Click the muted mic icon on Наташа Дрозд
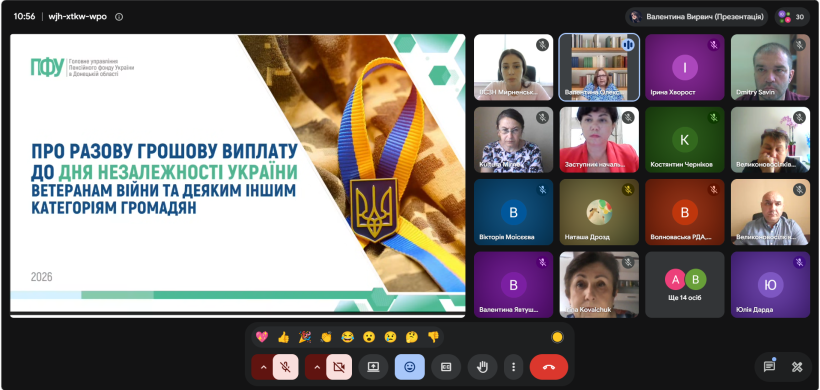The width and height of the screenshot is (820, 390). click(x=628, y=190)
